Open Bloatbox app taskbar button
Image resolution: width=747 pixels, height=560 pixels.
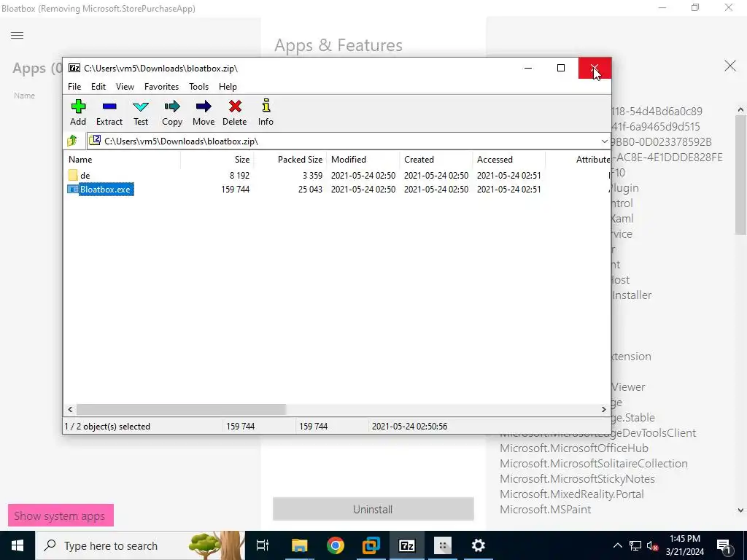(x=443, y=545)
